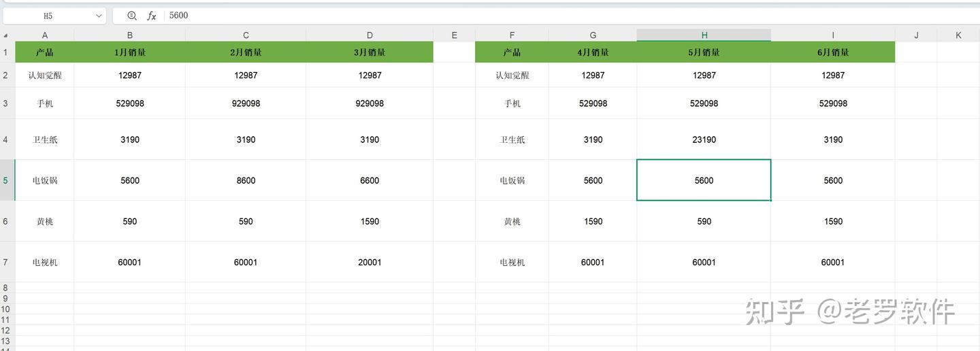
Task: Select cell 529098 in 1月销量 column
Action: 130,103
